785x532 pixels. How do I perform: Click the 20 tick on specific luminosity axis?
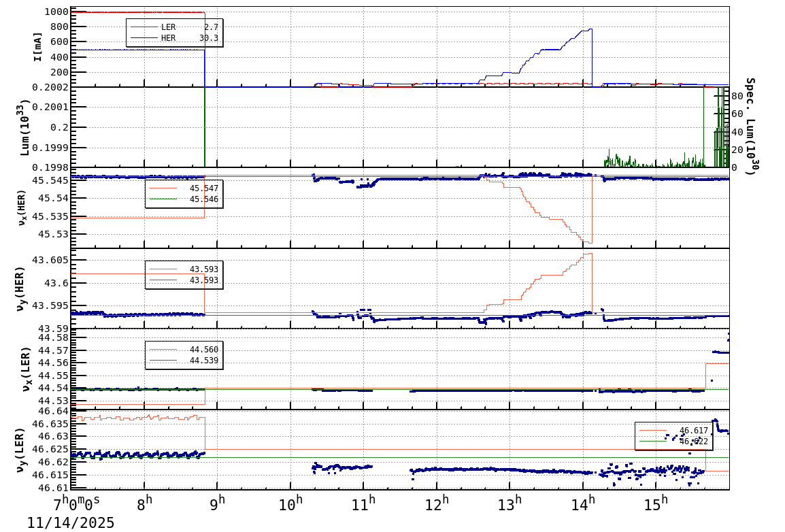737,150
